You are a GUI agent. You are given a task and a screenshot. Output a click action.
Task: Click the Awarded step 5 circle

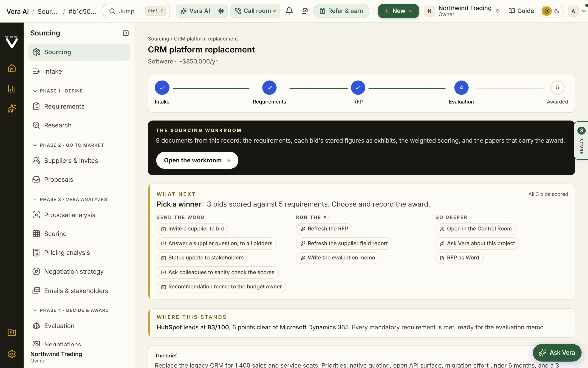(x=557, y=88)
